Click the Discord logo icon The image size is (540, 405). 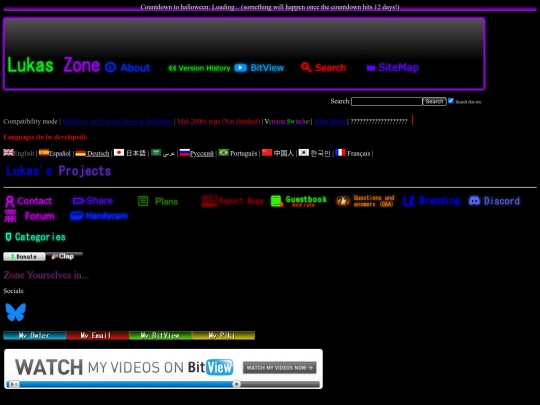pos(474,201)
